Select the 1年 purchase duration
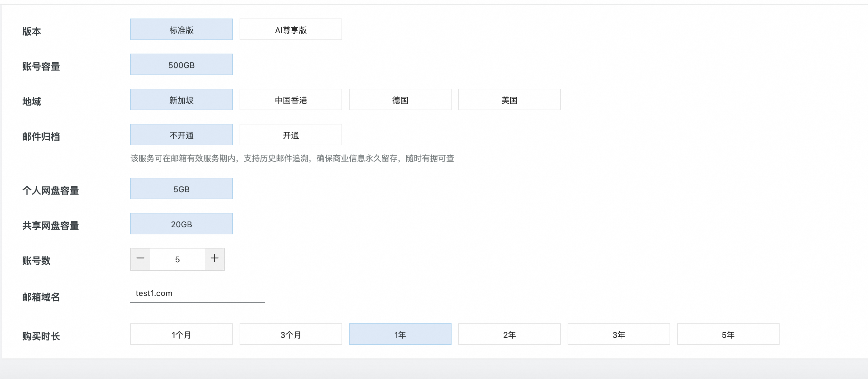The image size is (868, 379). [x=400, y=334]
